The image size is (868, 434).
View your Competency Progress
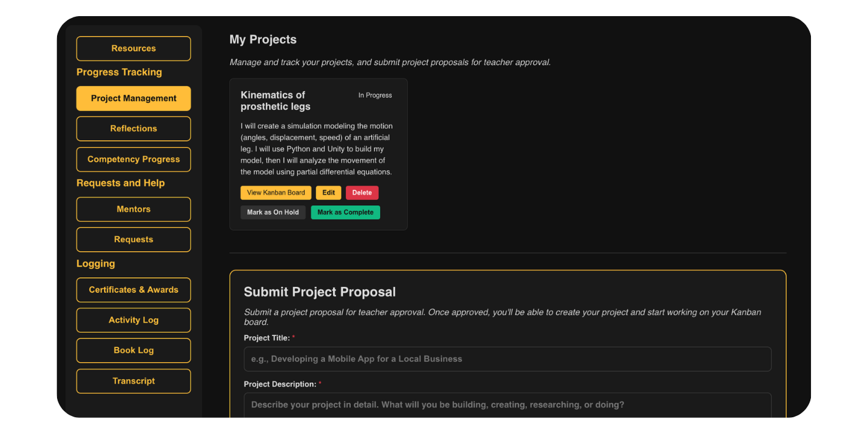tap(133, 159)
